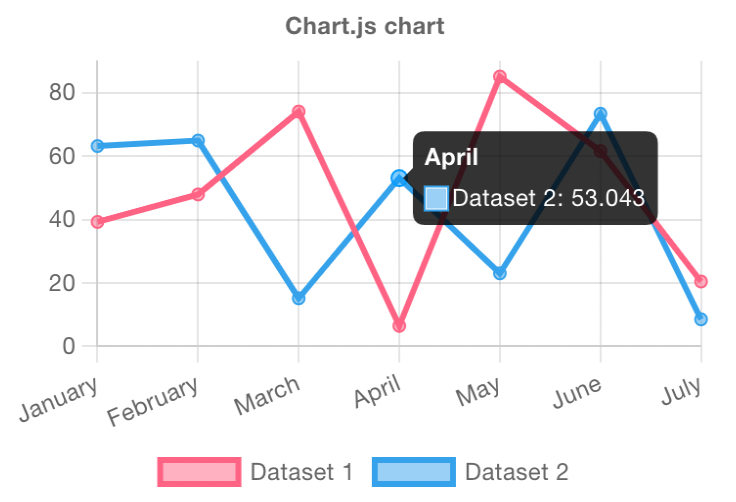The height and width of the screenshot is (502, 736).
Task: Select Dataset 2 January data point
Action: (x=97, y=146)
